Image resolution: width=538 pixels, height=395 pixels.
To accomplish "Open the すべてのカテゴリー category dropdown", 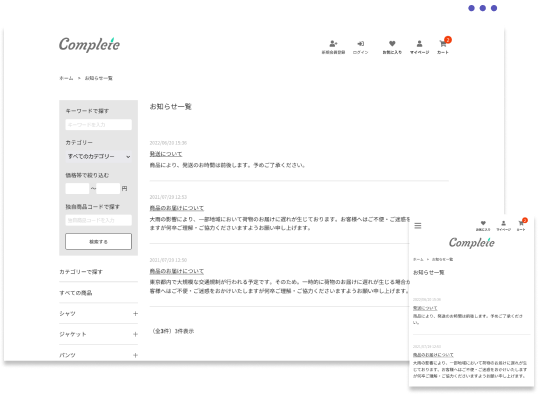I will pos(98,156).
